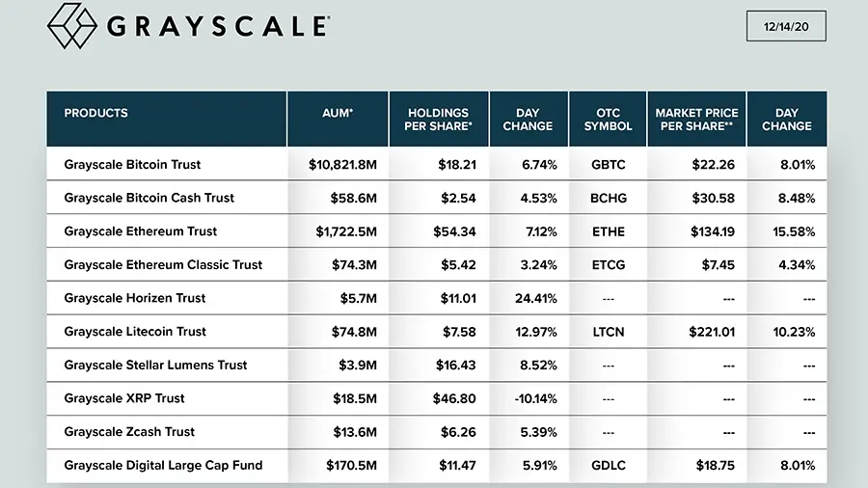
Task: Click the 12/14/20 date box
Action: [x=786, y=26]
